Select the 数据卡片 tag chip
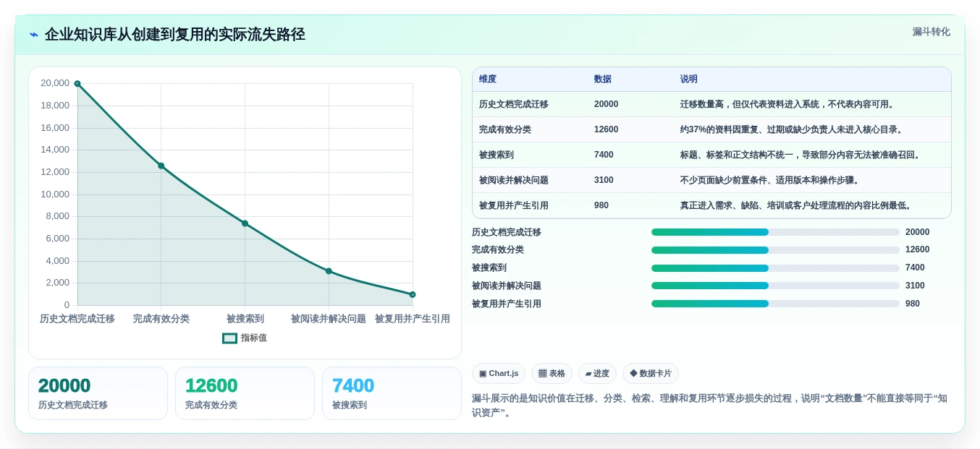Viewport: 980px width, 449px height. click(651, 374)
